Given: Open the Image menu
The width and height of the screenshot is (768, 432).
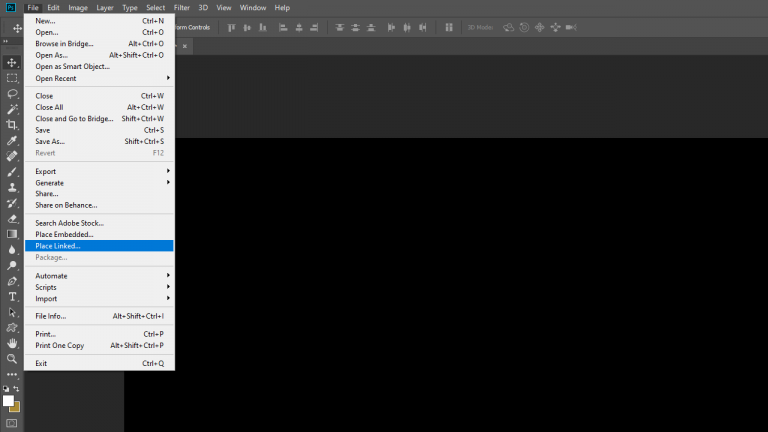Looking at the screenshot, I should coord(78,8).
